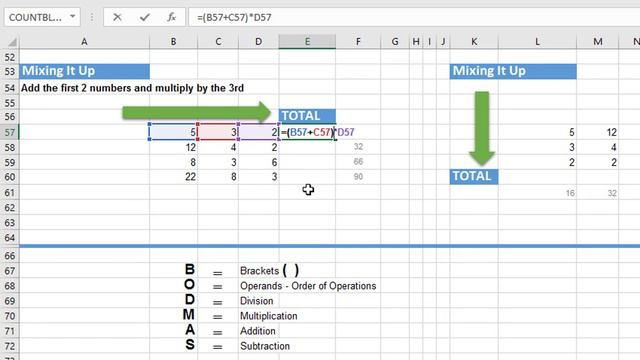Screen dimensions: 640x360
Task: Cancel the formula entry with the X icon
Action: 117,17
